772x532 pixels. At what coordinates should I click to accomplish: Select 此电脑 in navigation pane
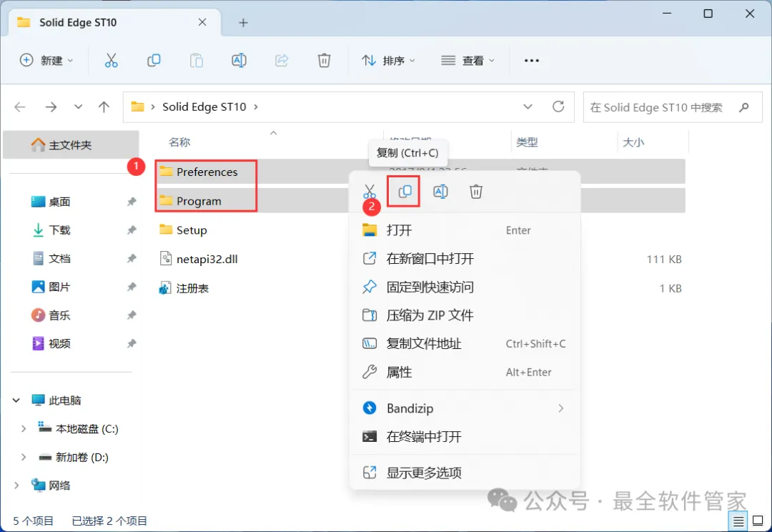pos(64,400)
